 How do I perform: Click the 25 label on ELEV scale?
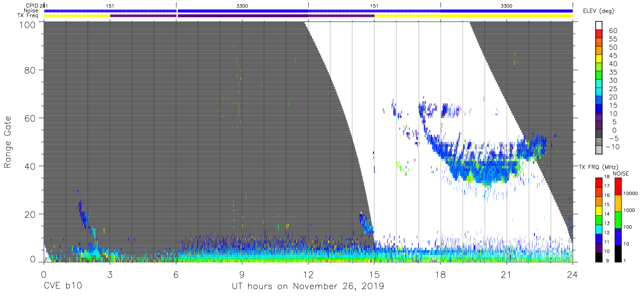[614, 89]
